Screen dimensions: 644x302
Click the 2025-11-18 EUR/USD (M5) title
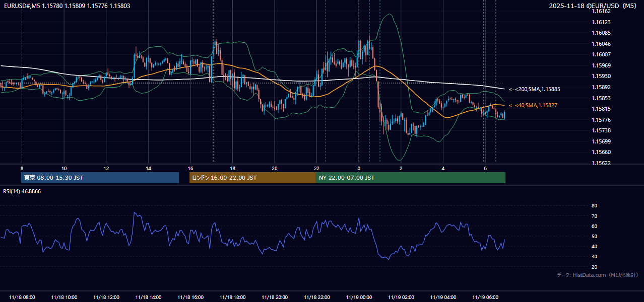point(593,6)
